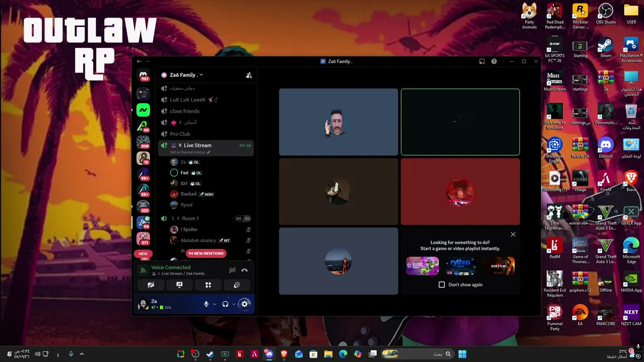Open Wallpaper Engine desktop shortcut

(554, 151)
